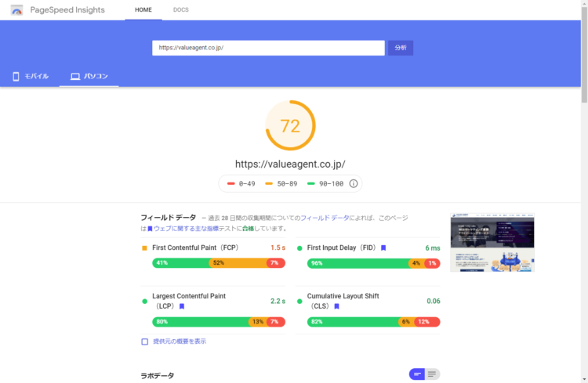
Task: Click the bookmark icon next to FID
Action: [383, 248]
